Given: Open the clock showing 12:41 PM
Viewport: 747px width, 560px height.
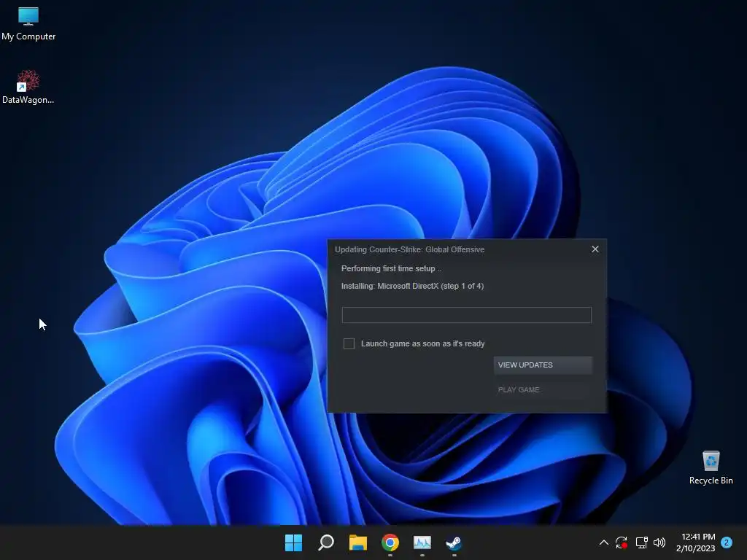Looking at the screenshot, I should click(x=698, y=537).
